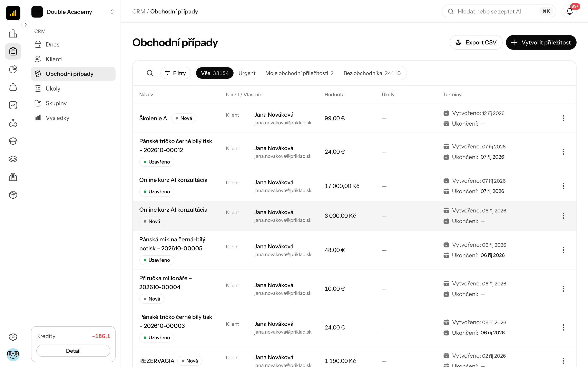Open Filtry filter options

point(175,73)
